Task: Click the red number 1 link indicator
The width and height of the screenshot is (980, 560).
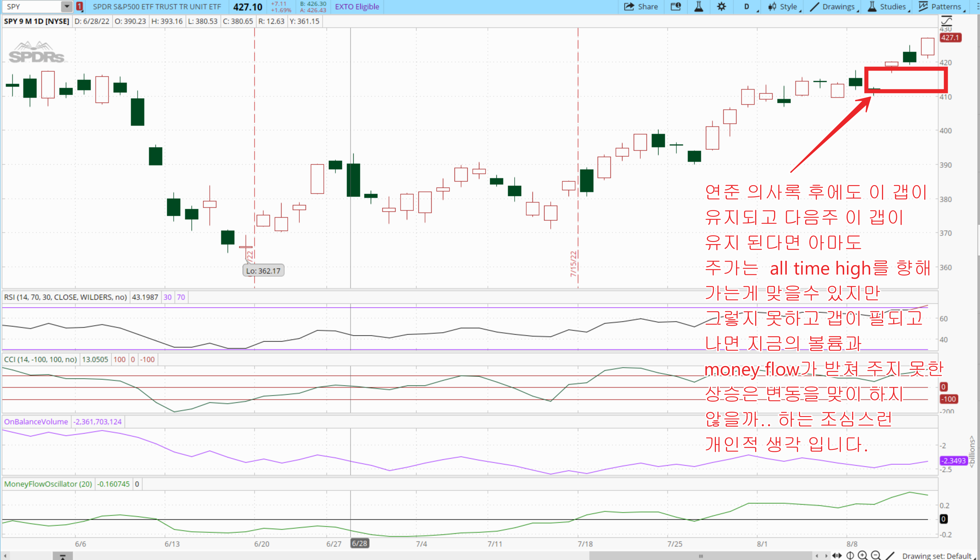Action: coord(80,7)
